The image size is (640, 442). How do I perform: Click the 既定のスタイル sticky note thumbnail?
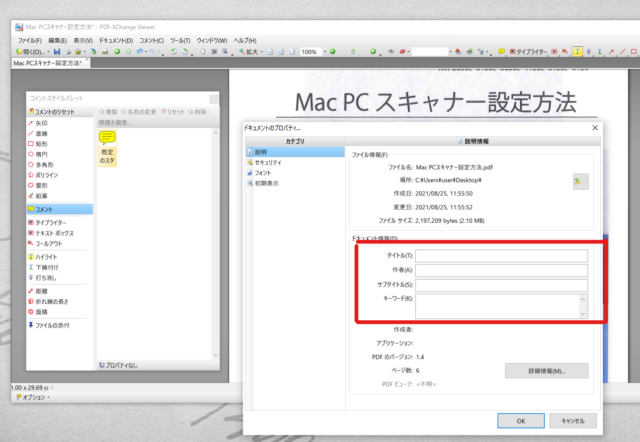(x=107, y=149)
